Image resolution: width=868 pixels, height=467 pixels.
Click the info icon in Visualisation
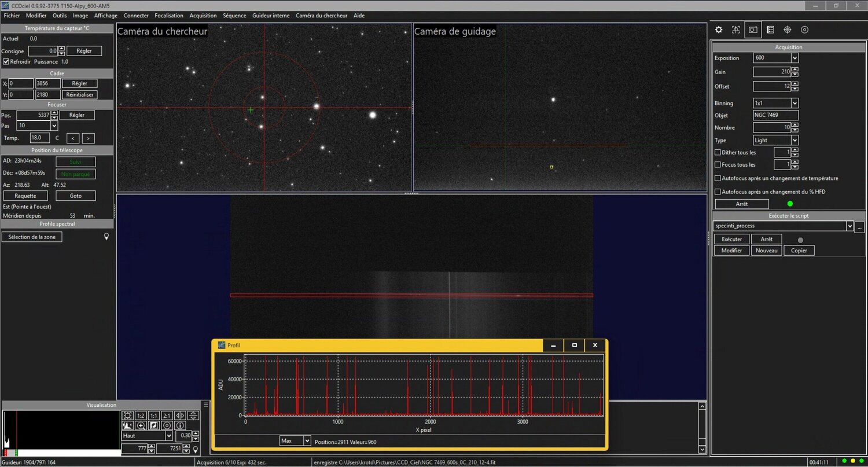(180, 425)
